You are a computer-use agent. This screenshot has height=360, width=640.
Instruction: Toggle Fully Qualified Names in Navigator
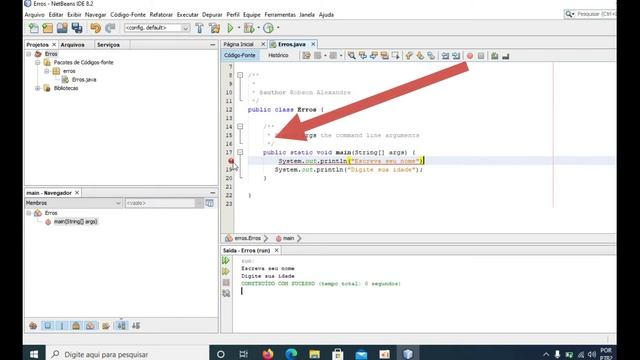(x=106, y=325)
